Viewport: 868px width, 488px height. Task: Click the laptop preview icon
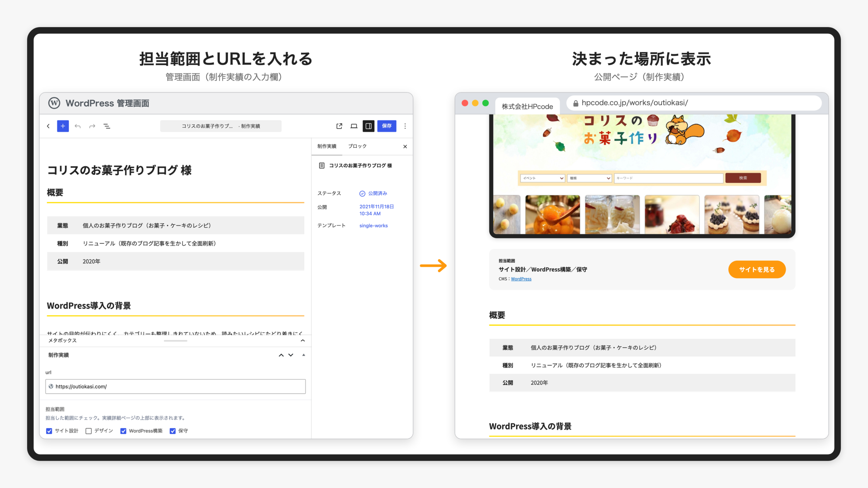[x=354, y=126]
